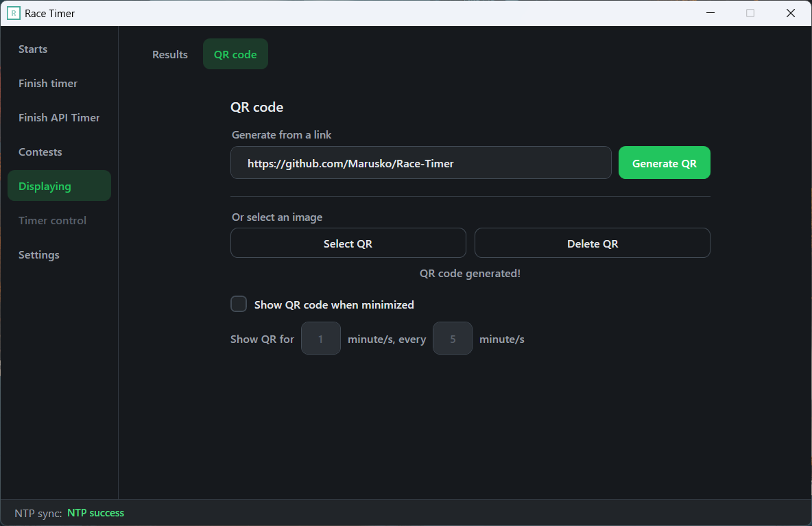Screen dimensions: 812x526
Task: Select the Displaying sidebar item
Action: (x=59, y=186)
